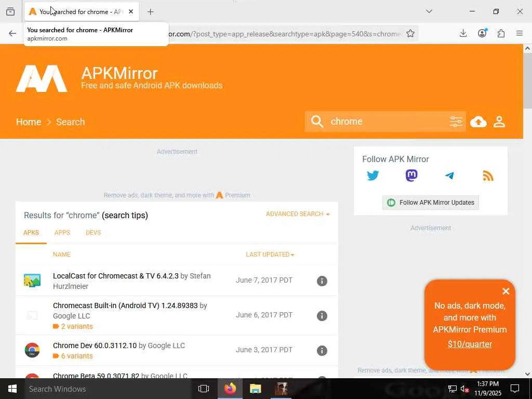
Task: Open the extensions puzzle icon
Action: [x=501, y=33]
